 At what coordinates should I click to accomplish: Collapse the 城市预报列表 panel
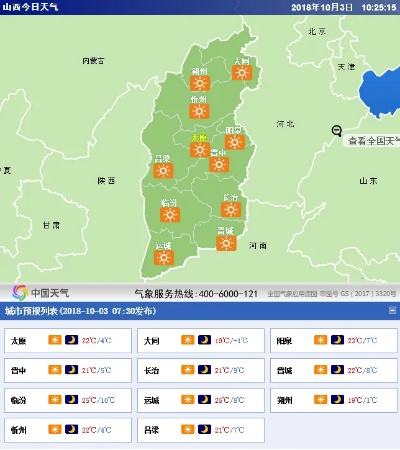[392, 311]
